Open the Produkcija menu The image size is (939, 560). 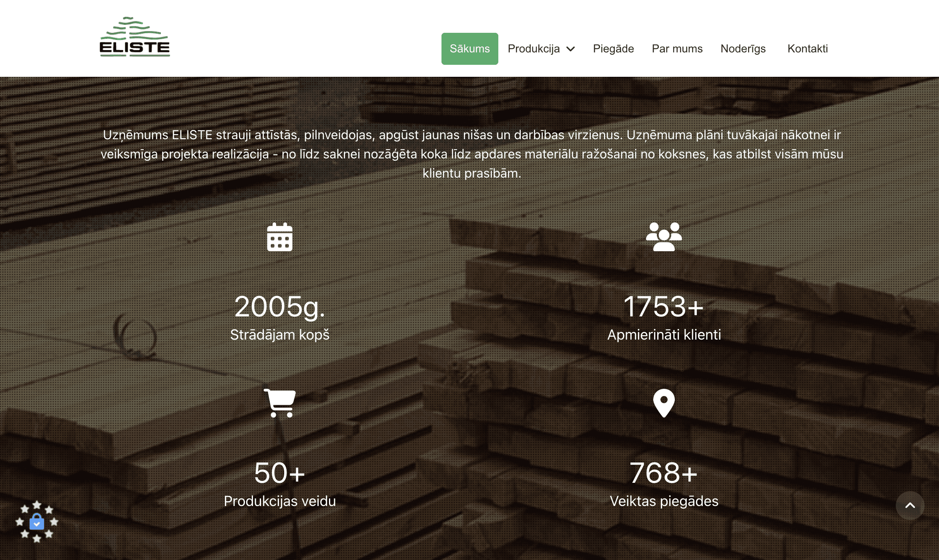(534, 49)
